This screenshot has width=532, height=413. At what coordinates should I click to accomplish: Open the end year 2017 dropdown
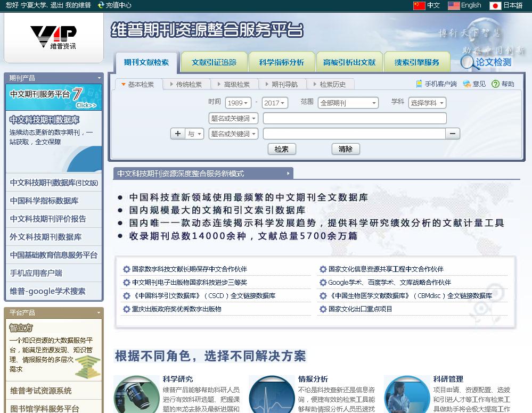point(275,103)
